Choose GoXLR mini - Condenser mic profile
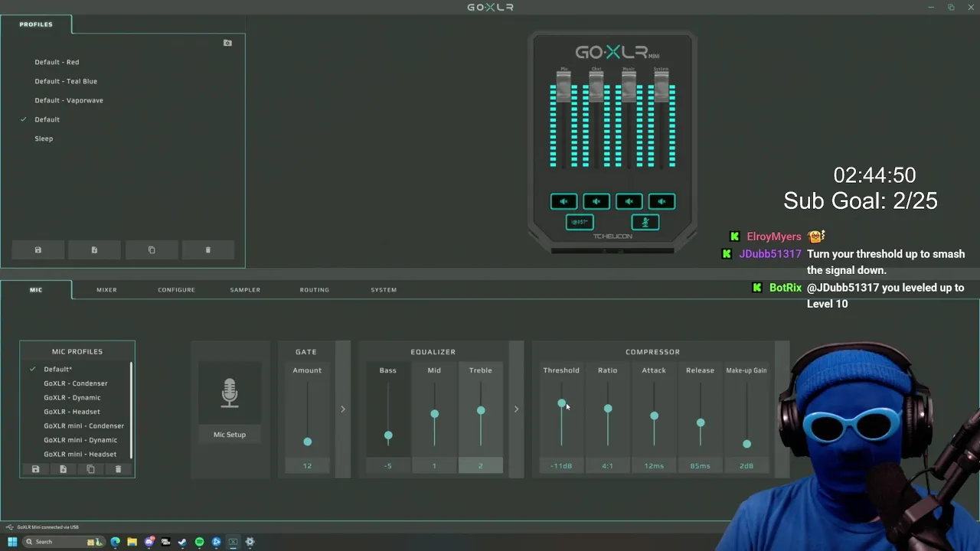980x551 pixels. point(83,426)
